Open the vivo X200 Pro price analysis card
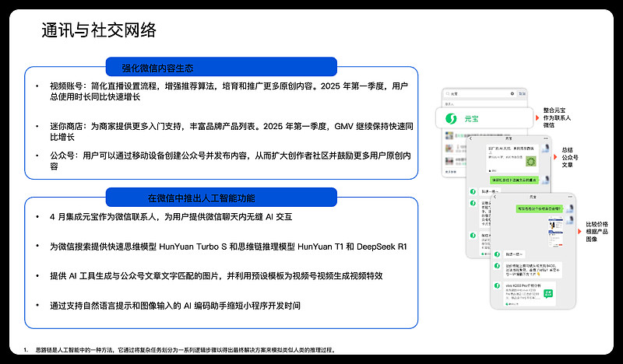This screenshot has height=364, width=623. (530, 294)
